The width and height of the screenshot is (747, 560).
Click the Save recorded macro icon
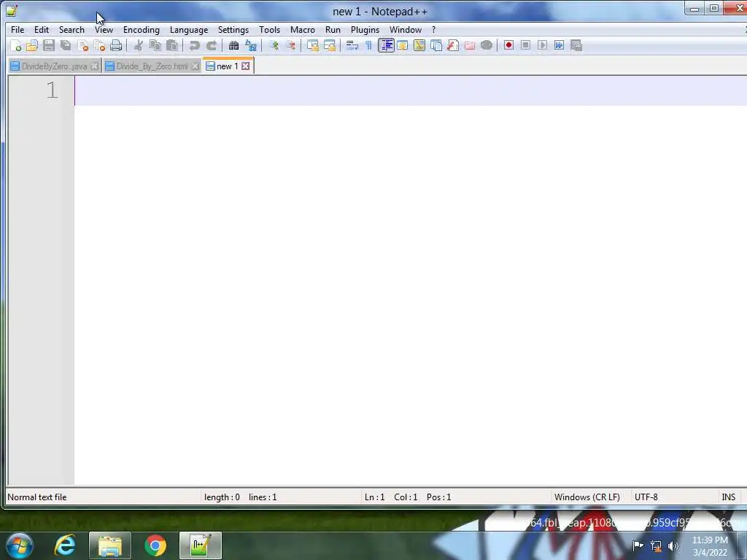576,46
